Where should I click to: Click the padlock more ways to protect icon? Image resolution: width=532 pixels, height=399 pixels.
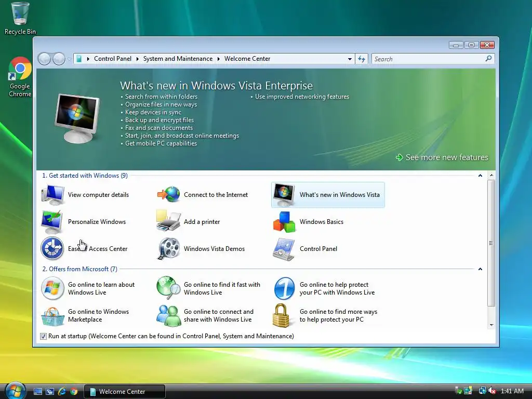[x=281, y=315]
